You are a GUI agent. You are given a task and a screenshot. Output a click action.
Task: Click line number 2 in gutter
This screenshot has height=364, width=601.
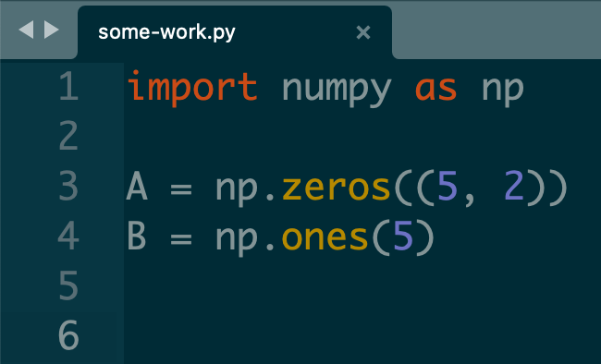pyautogui.click(x=69, y=136)
